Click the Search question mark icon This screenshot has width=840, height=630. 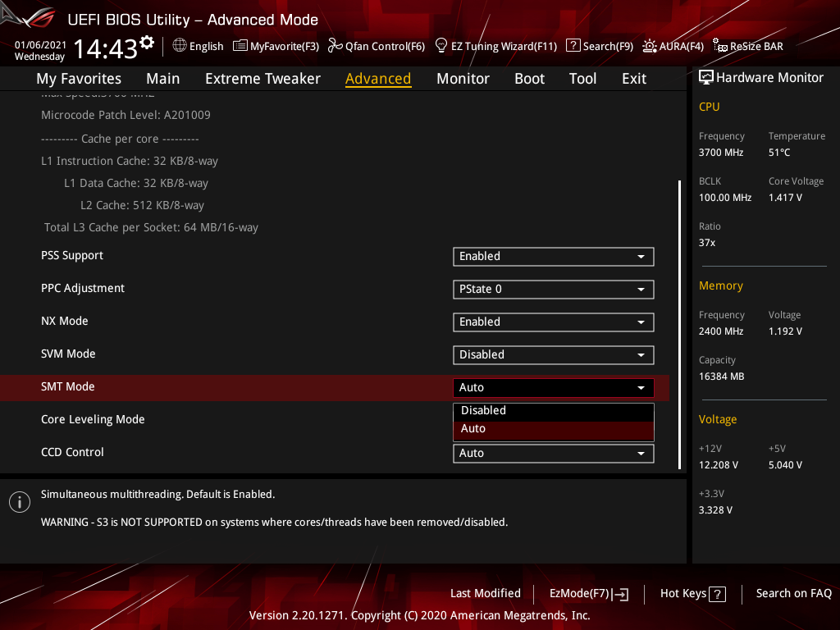point(573,46)
